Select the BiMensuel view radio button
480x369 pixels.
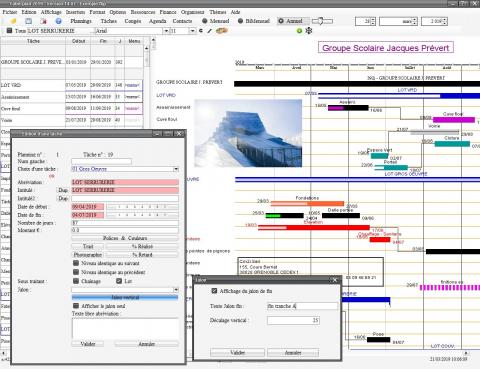pyautogui.click(x=240, y=21)
